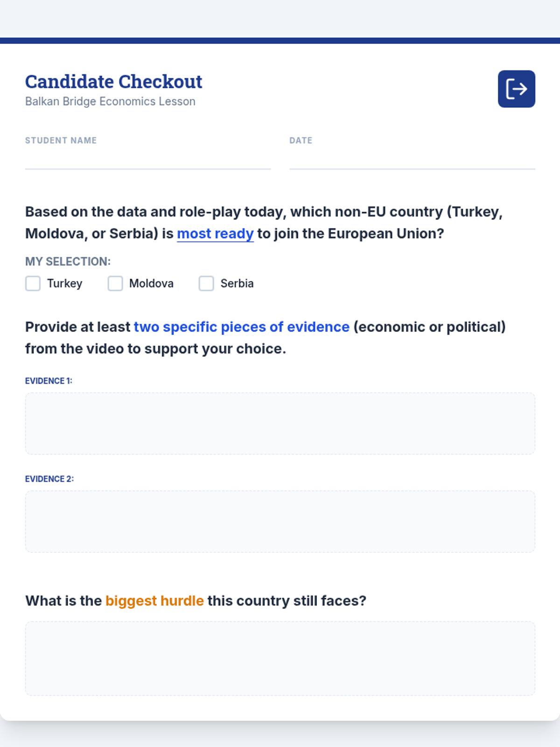Check the Moldova checkbox box
The width and height of the screenshot is (560, 747).
(115, 283)
